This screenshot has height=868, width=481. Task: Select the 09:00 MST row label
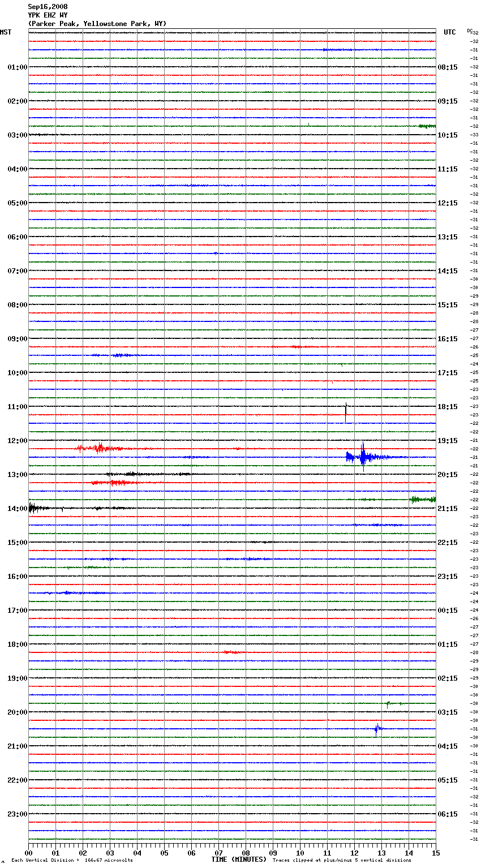(18, 339)
